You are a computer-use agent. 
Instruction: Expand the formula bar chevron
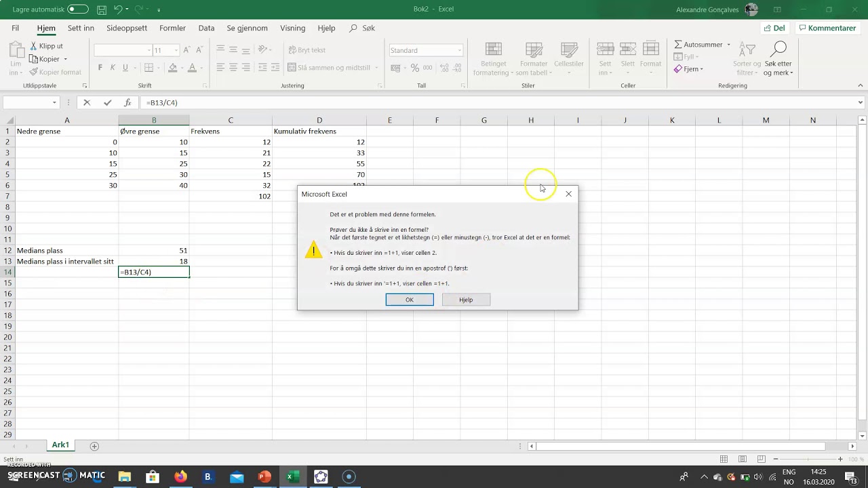coord(861,103)
